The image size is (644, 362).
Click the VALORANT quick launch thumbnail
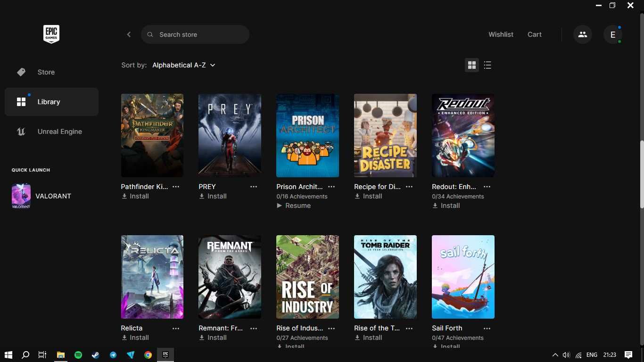21,196
